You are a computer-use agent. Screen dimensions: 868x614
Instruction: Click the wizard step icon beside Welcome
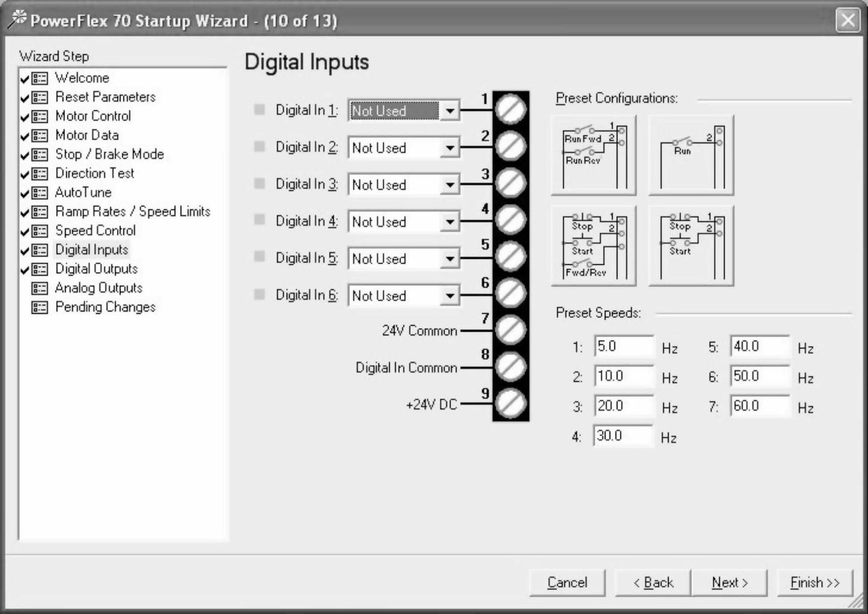pyautogui.click(x=40, y=78)
